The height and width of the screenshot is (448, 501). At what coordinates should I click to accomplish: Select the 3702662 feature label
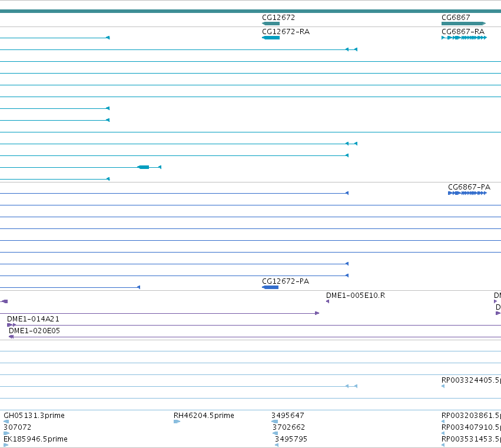point(288,427)
